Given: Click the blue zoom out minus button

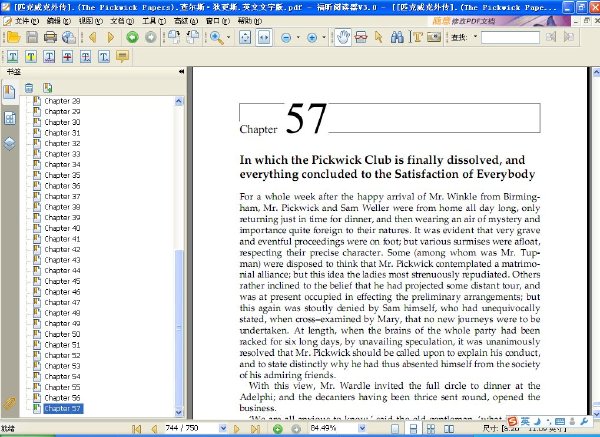Looking at the screenshot, I should pos(286,38).
